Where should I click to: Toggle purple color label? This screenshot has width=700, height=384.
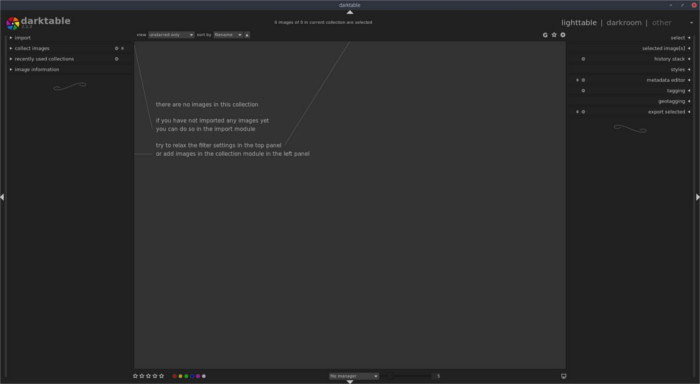tap(198, 376)
